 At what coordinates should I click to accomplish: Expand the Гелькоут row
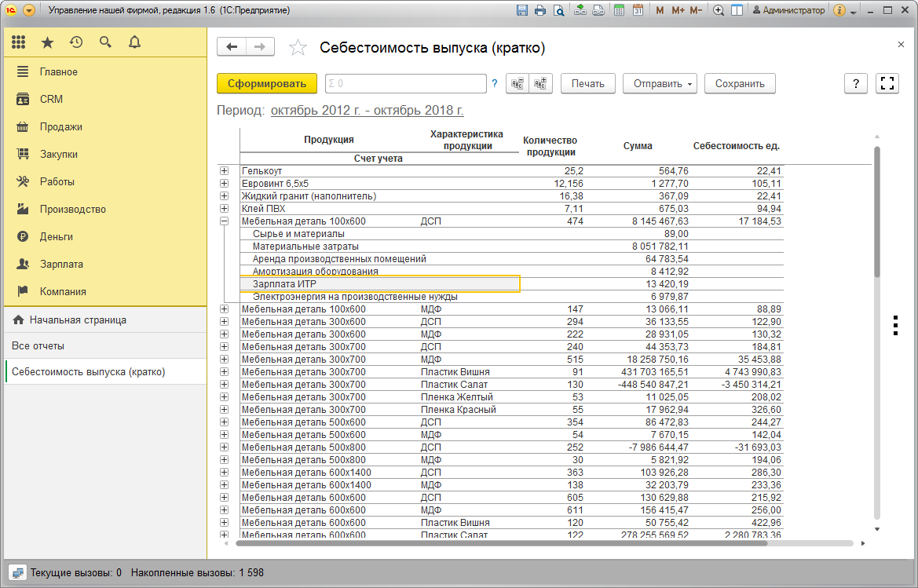[x=225, y=171]
